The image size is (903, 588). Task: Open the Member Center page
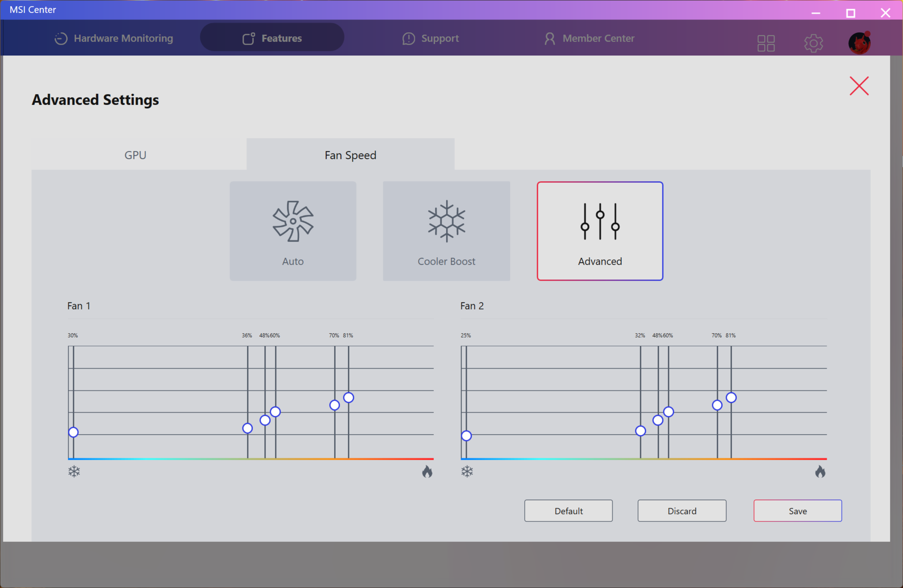click(589, 38)
